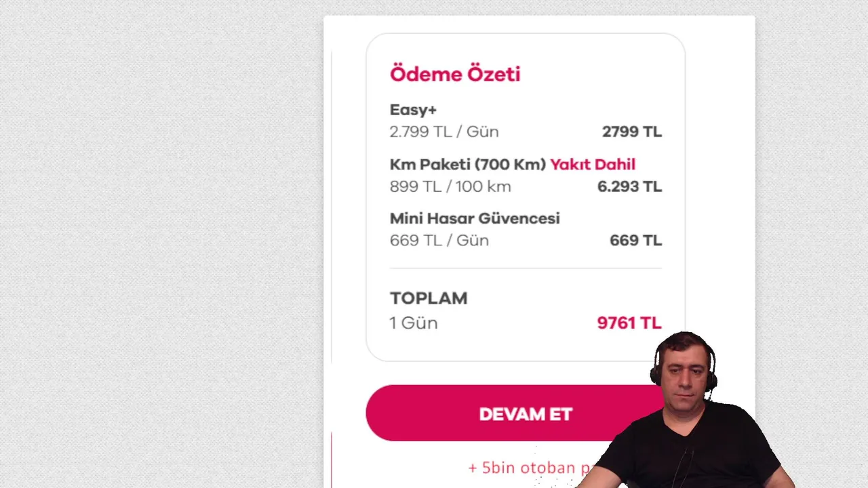Click the red 9761 TL total
Image resolution: width=868 pixels, height=488 pixels.
click(x=628, y=323)
